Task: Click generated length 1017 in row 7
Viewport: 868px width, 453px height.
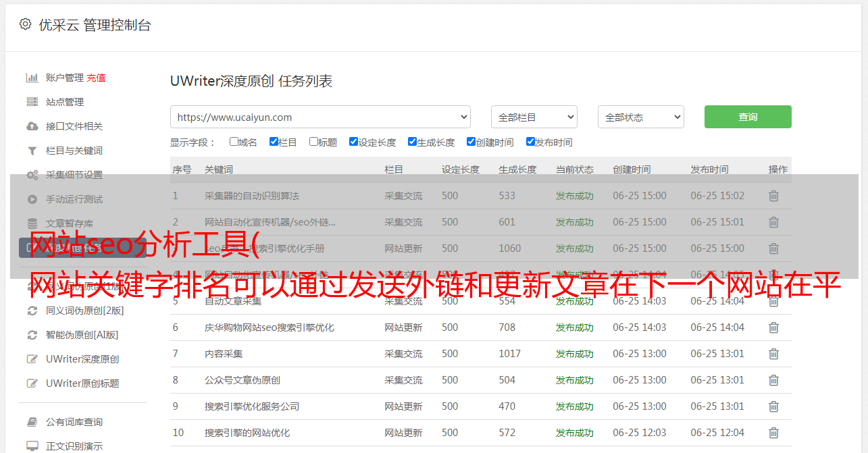Action: coord(510,354)
